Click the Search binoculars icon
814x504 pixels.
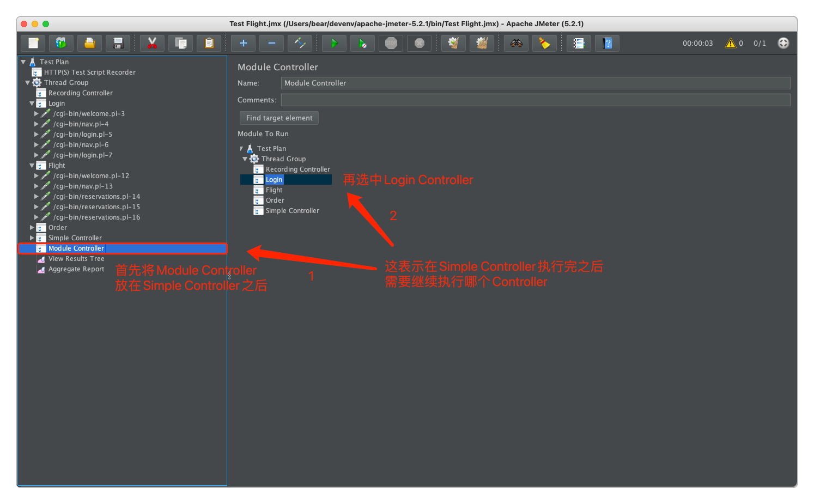pyautogui.click(x=517, y=43)
